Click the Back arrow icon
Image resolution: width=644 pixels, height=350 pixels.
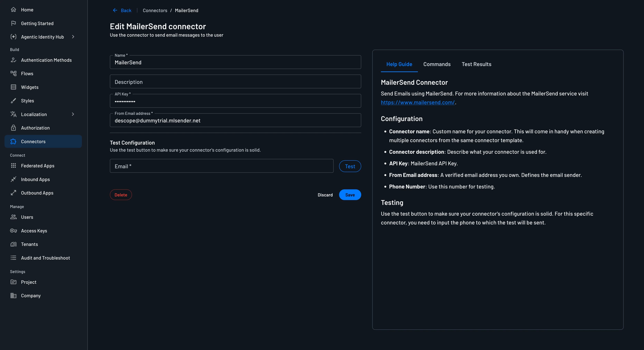pyautogui.click(x=115, y=10)
